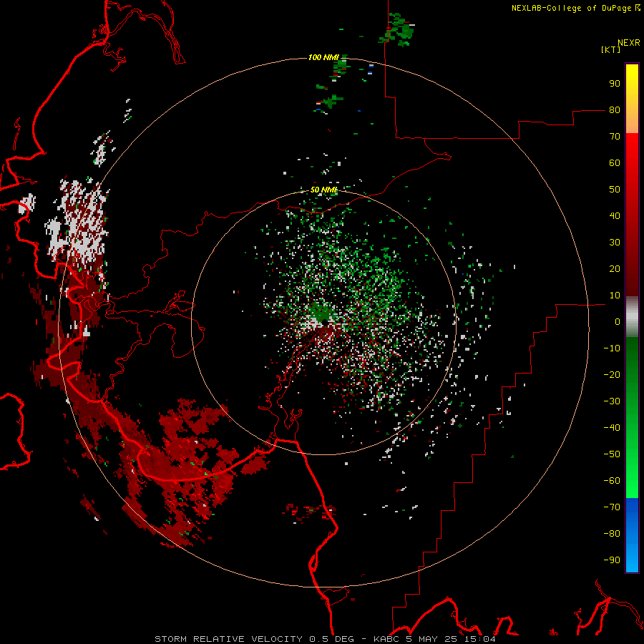
Task: Click the 30 value on velocity scale
Action: (615, 243)
